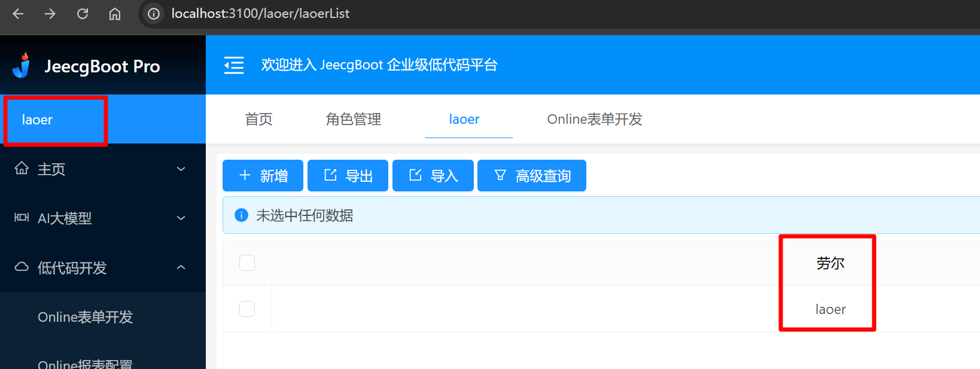Viewport: 980px width, 369px height.
Task: Reload the current page
Action: point(83,14)
